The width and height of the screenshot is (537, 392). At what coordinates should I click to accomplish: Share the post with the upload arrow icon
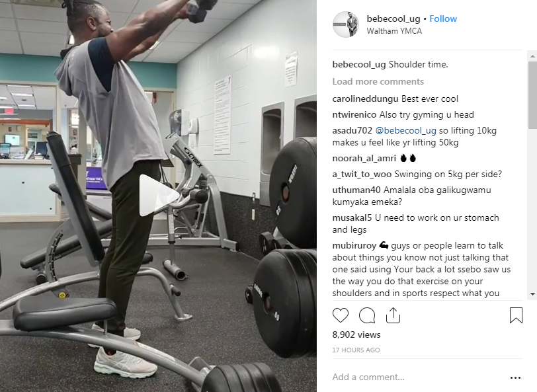click(x=393, y=315)
